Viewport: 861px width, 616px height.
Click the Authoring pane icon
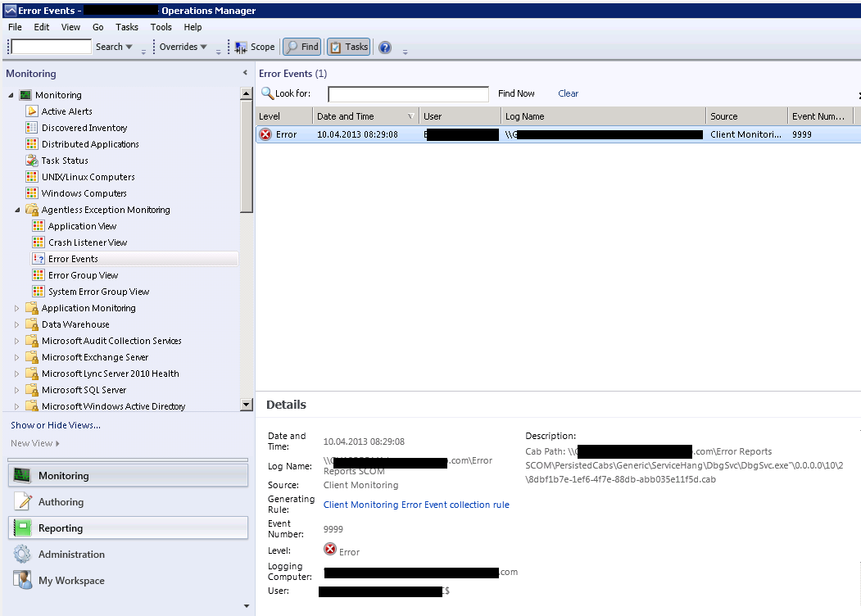[x=23, y=502]
